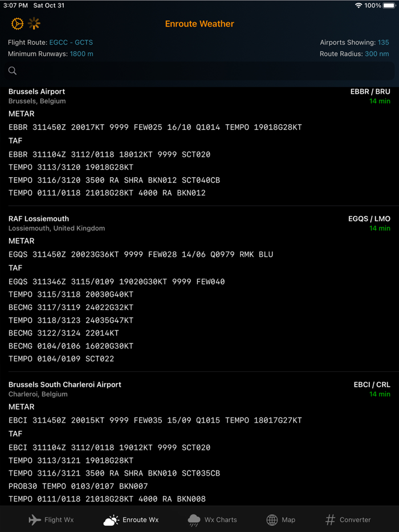This screenshot has width=399, height=532.
Task: Tap line with BKN010 SCT035CB
Action: [114, 473]
